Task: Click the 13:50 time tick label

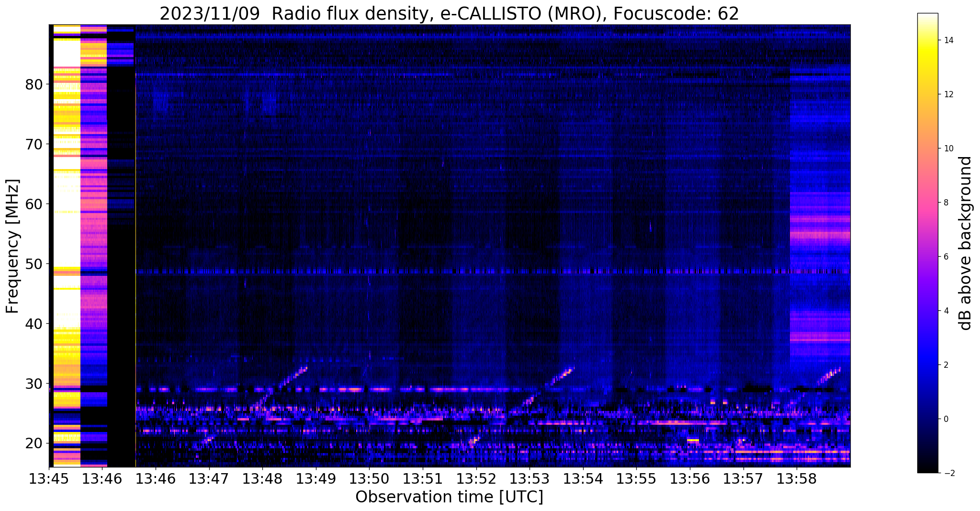Action: [369, 478]
